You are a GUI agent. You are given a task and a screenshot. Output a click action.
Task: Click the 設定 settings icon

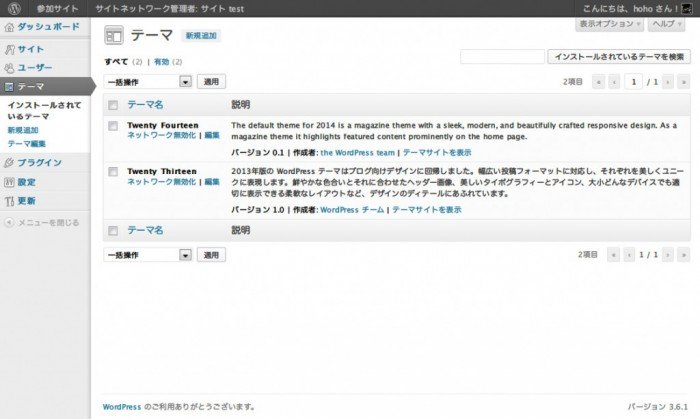(10, 182)
